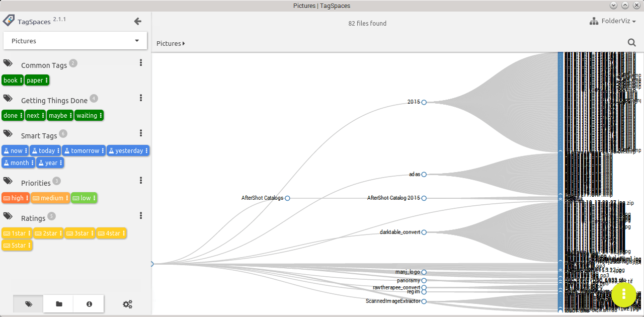Click the manj_logo folder node
The height and width of the screenshot is (317, 644).
[424, 272]
